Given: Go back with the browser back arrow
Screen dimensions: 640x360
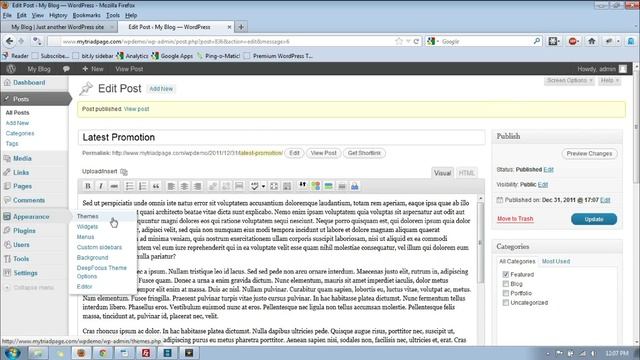Looking at the screenshot, I should 9,41.
